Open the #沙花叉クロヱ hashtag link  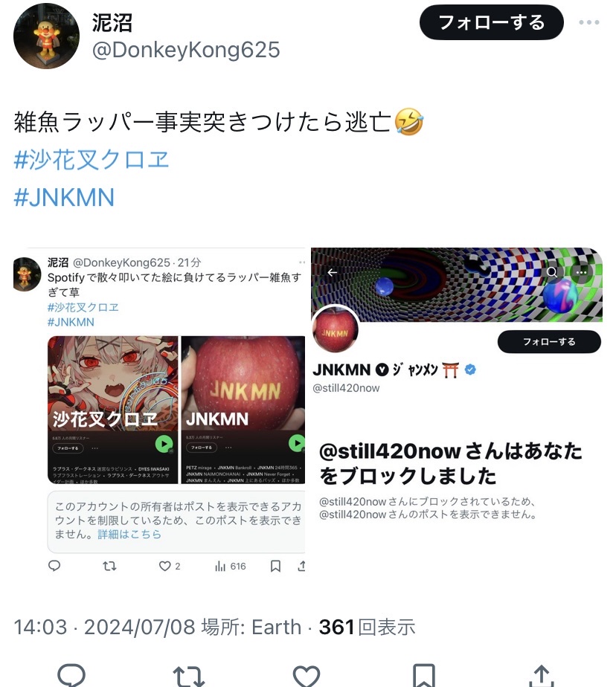point(92,159)
